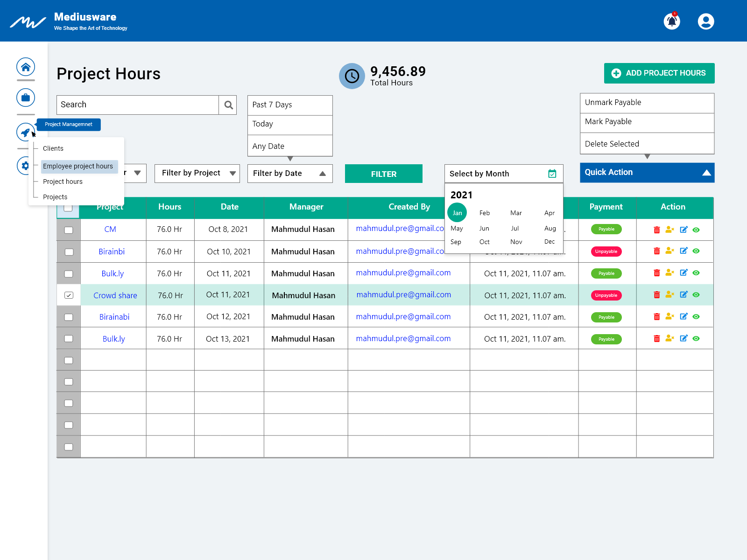747x560 pixels.
Task: Click the user profile icon in the header
Action: (x=706, y=21)
